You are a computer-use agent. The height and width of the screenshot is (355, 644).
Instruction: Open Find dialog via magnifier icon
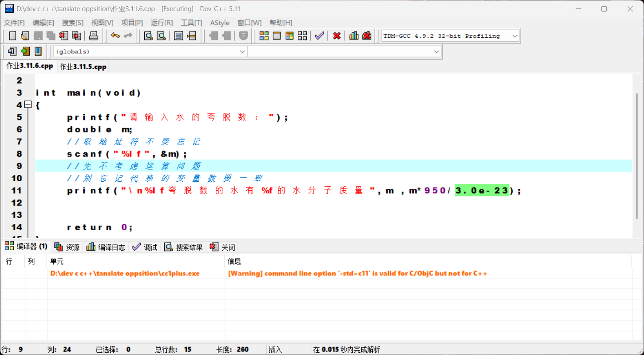pos(149,36)
